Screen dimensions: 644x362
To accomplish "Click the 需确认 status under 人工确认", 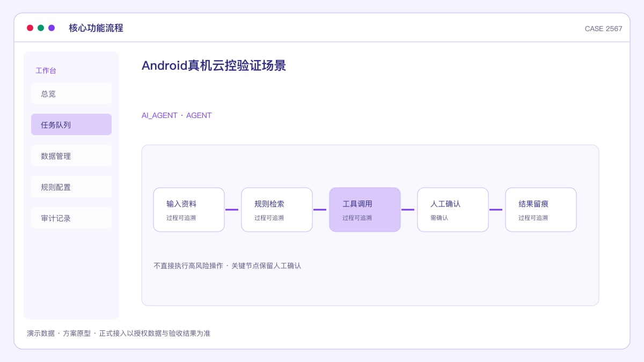I will pyautogui.click(x=439, y=218).
